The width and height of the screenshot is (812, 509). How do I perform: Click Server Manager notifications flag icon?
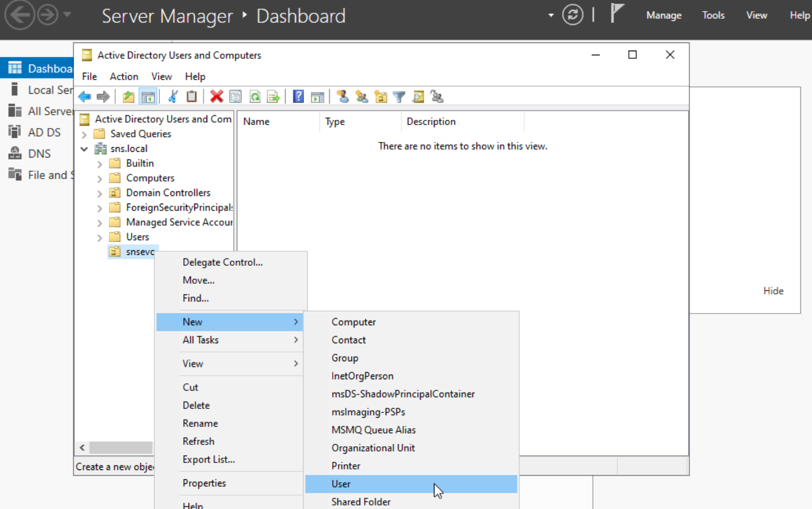tap(617, 13)
